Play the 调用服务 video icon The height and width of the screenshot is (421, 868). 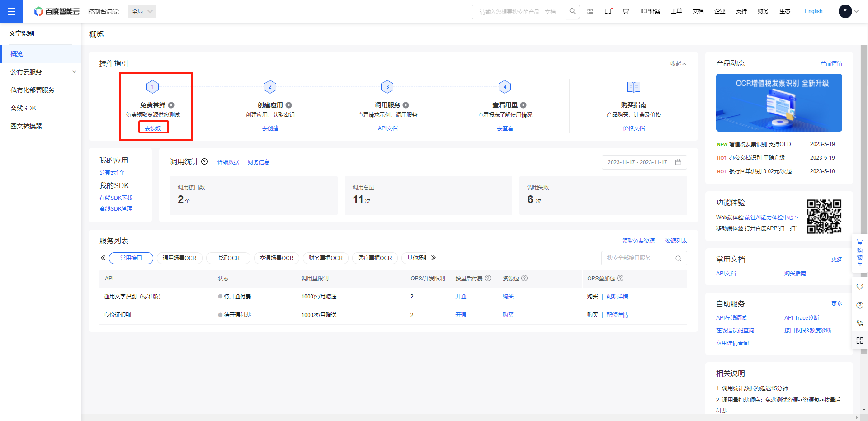point(406,105)
